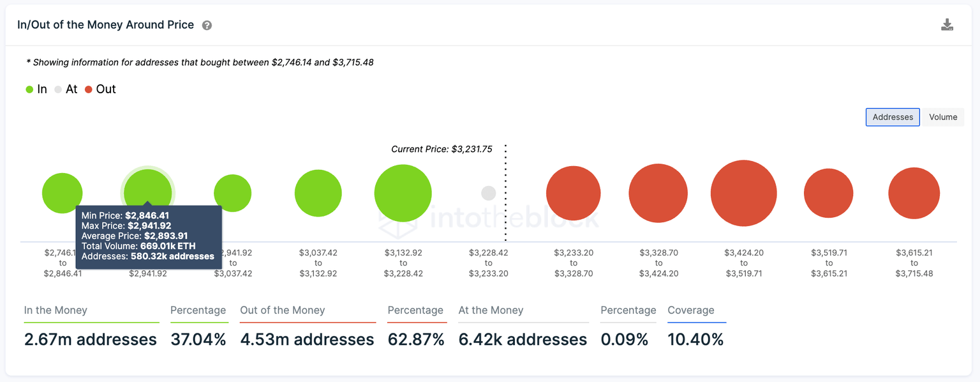Click the leftmost green bubble at $2,746.14

(62, 193)
